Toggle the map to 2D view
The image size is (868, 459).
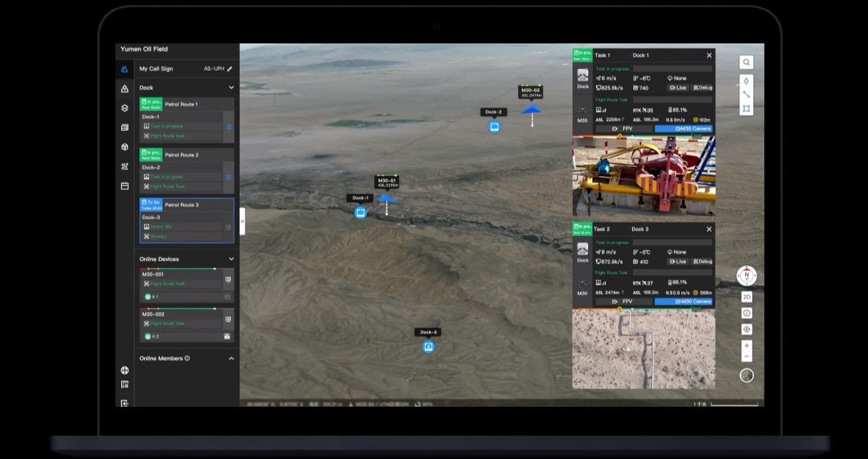(747, 297)
